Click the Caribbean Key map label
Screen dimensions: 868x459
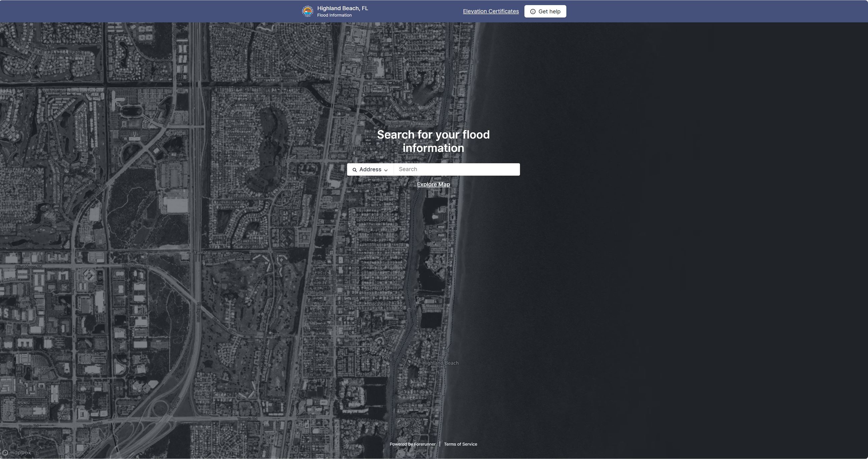pyautogui.click(x=374, y=357)
